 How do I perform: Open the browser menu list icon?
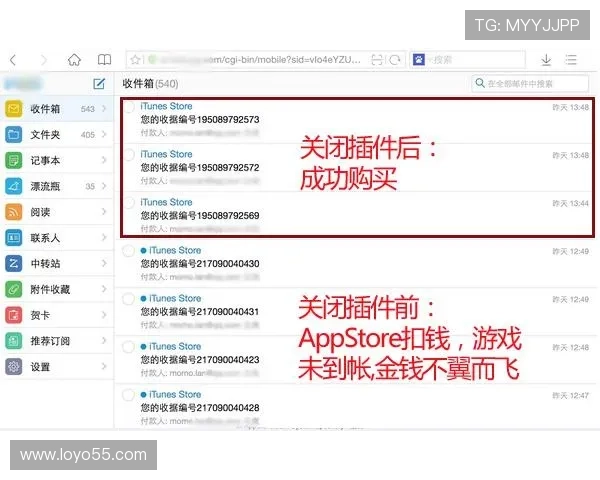pyautogui.click(x=571, y=60)
